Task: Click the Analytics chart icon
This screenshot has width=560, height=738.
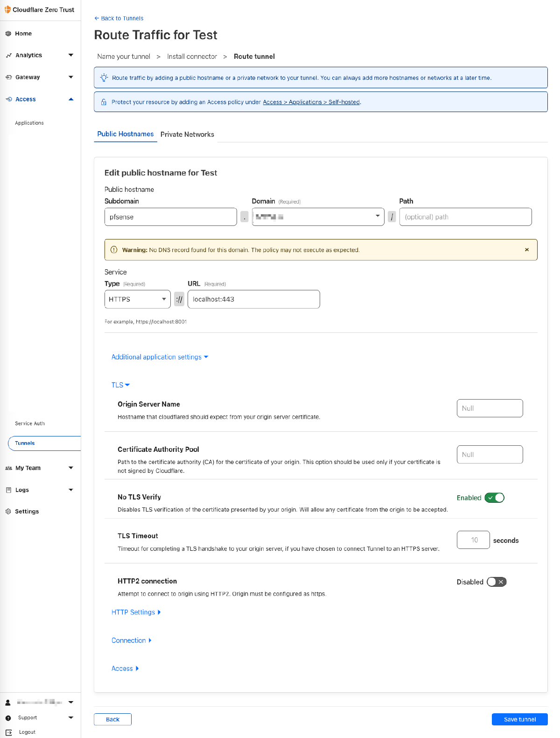Action: [8, 56]
